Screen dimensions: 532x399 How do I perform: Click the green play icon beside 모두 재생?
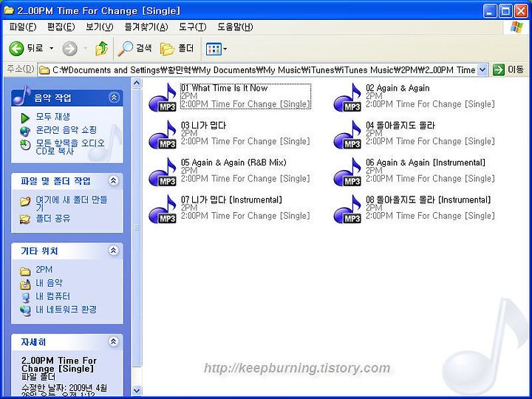click(x=25, y=117)
